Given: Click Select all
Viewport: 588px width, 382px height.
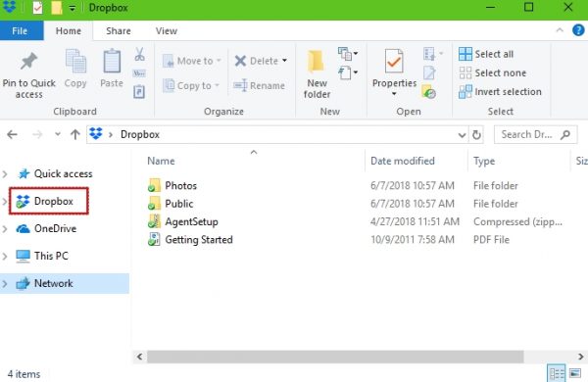Looking at the screenshot, I should [x=486, y=54].
